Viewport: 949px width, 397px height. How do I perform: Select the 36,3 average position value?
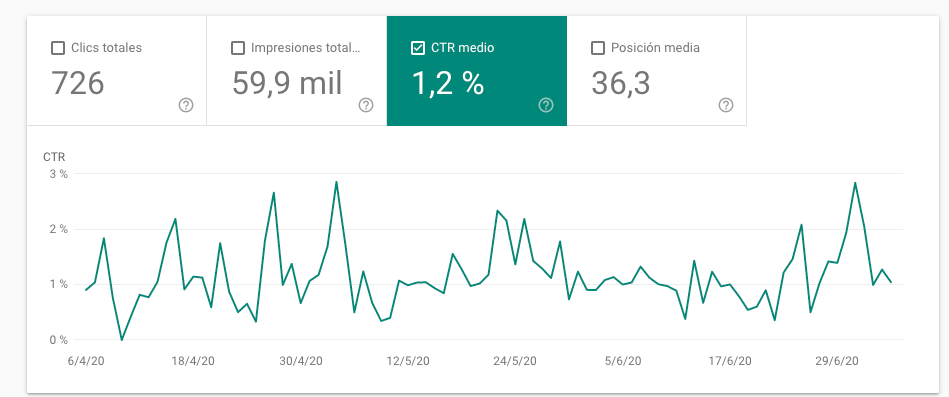tap(621, 83)
